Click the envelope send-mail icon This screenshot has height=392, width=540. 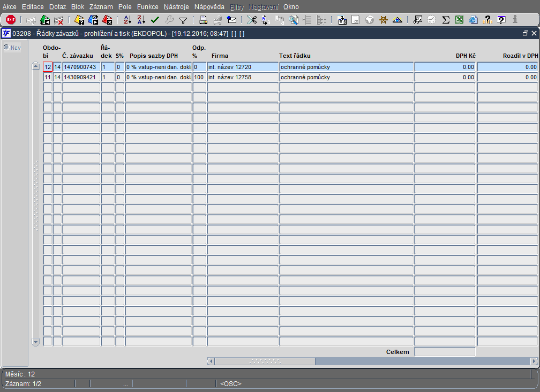pyautogui.click(x=232, y=20)
